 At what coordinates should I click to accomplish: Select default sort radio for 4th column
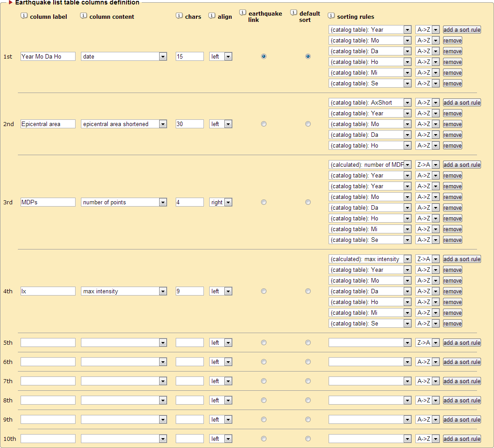click(308, 291)
